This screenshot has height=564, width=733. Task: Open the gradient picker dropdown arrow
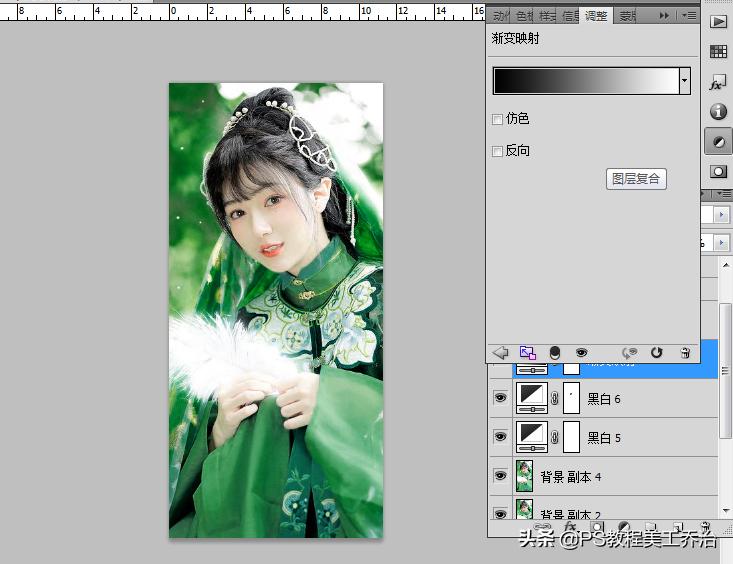[684, 80]
